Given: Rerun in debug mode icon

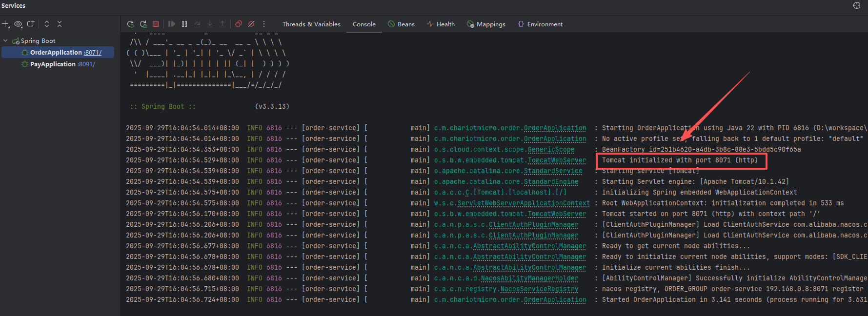Looking at the screenshot, I should pyautogui.click(x=143, y=24).
